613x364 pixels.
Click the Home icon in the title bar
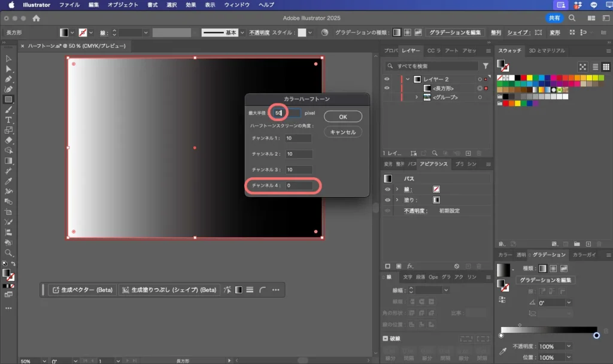coord(36,18)
